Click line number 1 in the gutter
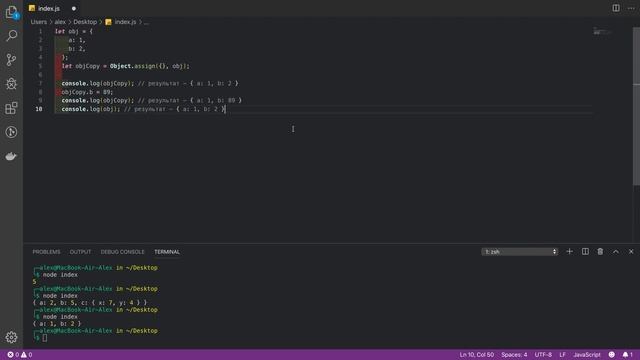This screenshot has height=360, width=640. (x=40, y=31)
